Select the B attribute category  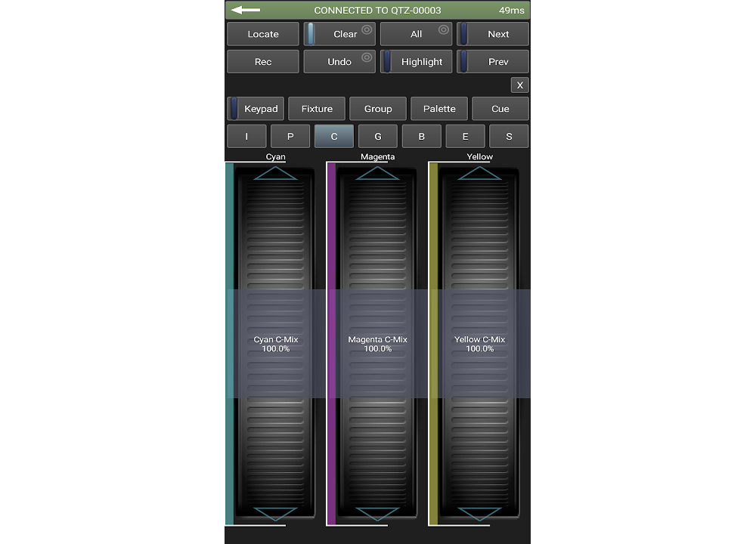[422, 136]
